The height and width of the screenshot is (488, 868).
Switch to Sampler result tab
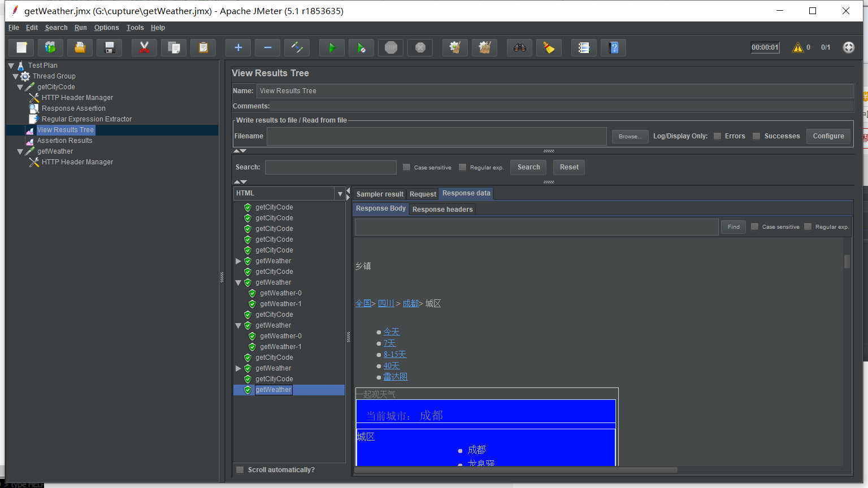pos(380,194)
